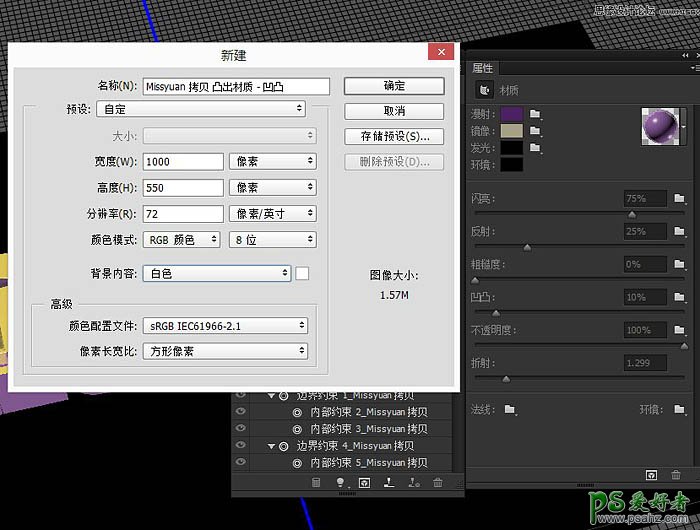The width and height of the screenshot is (700, 530).
Task: Click the light bulb icon in 3D panel
Action: pyautogui.click(x=340, y=482)
